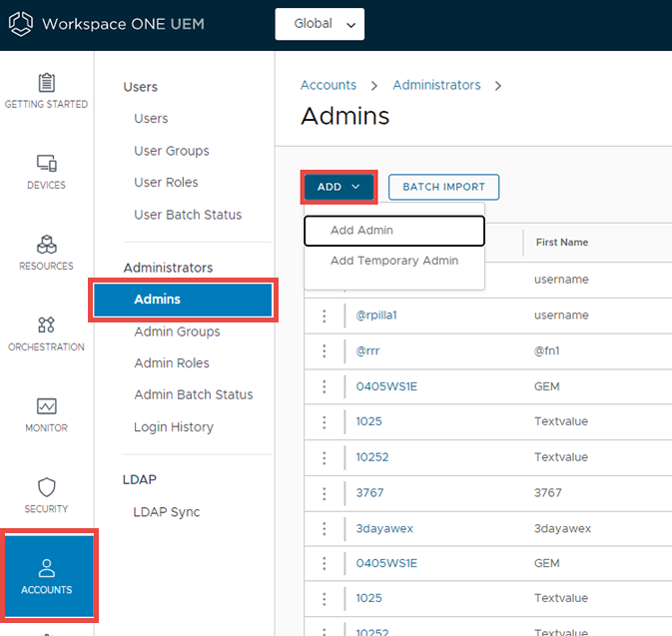Click the Administrators section heading

pyautogui.click(x=168, y=268)
